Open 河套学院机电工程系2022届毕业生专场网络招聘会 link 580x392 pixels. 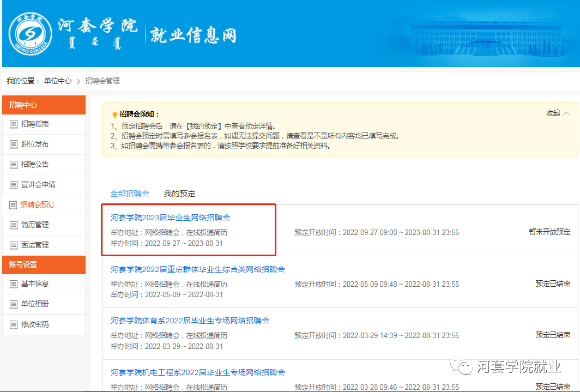197,372
